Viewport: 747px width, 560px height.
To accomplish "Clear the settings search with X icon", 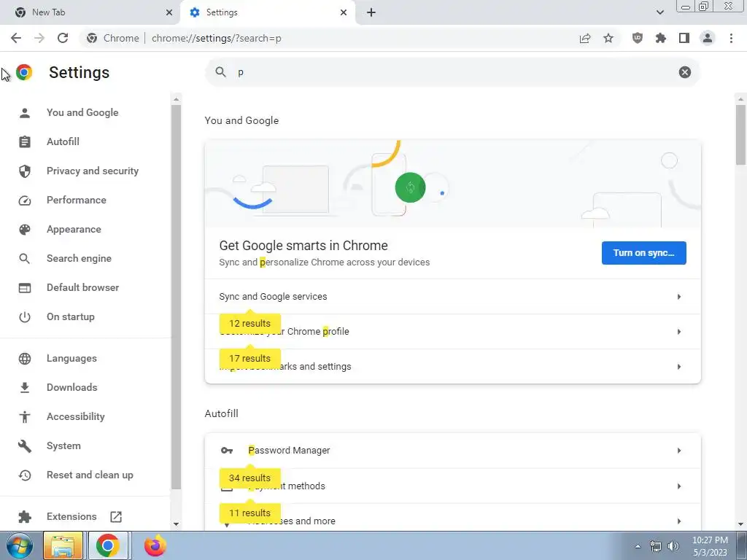I will coord(684,72).
